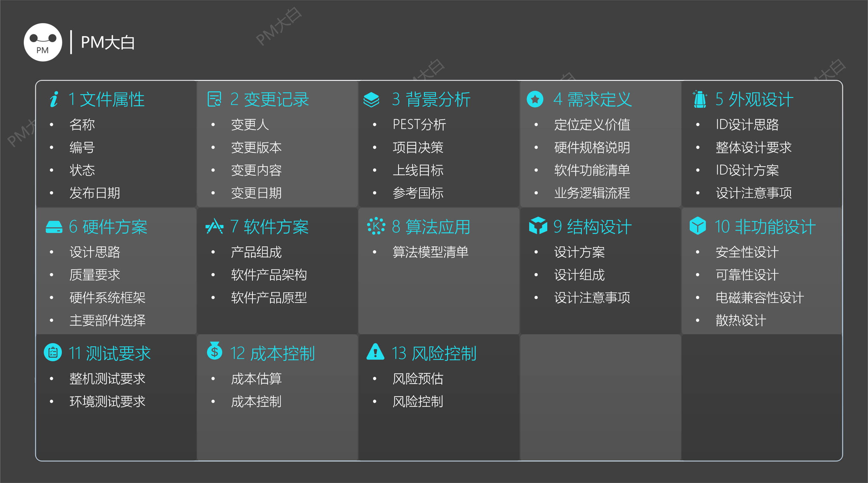
Task: Click the ID设计方案 list item
Action: point(747,170)
